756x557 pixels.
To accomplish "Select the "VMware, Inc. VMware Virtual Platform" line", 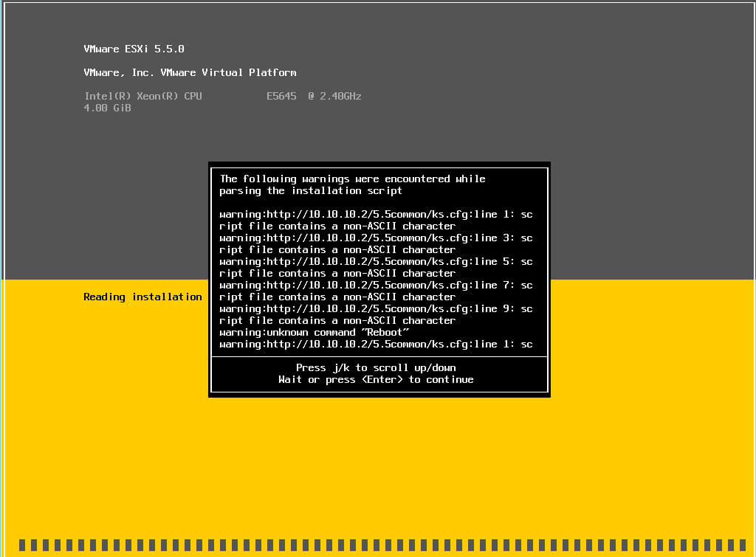I will 190,72.
